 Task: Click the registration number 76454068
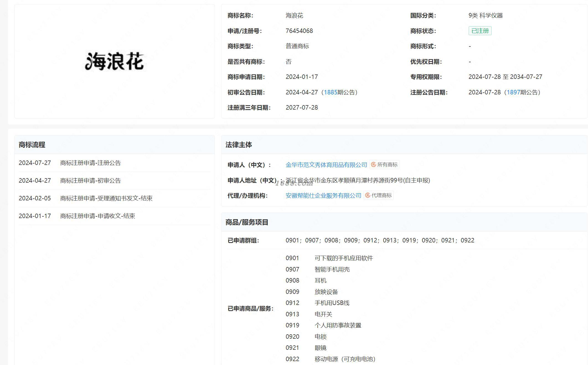click(299, 31)
